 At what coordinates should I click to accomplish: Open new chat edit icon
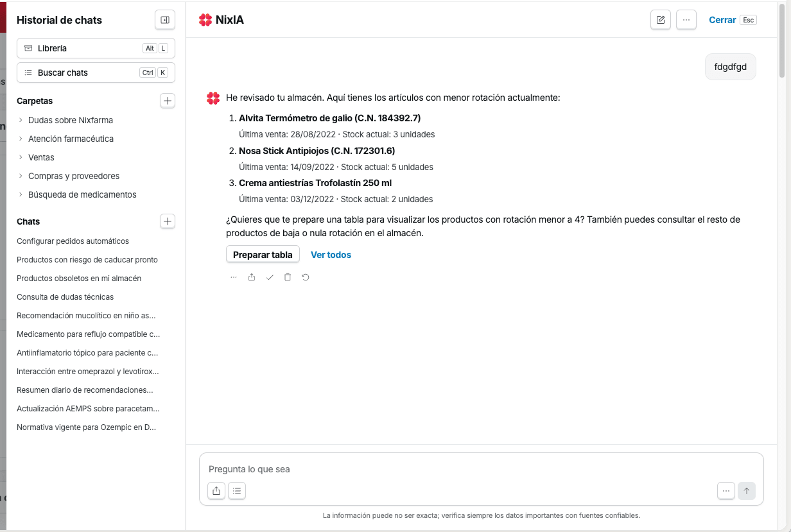coord(661,20)
